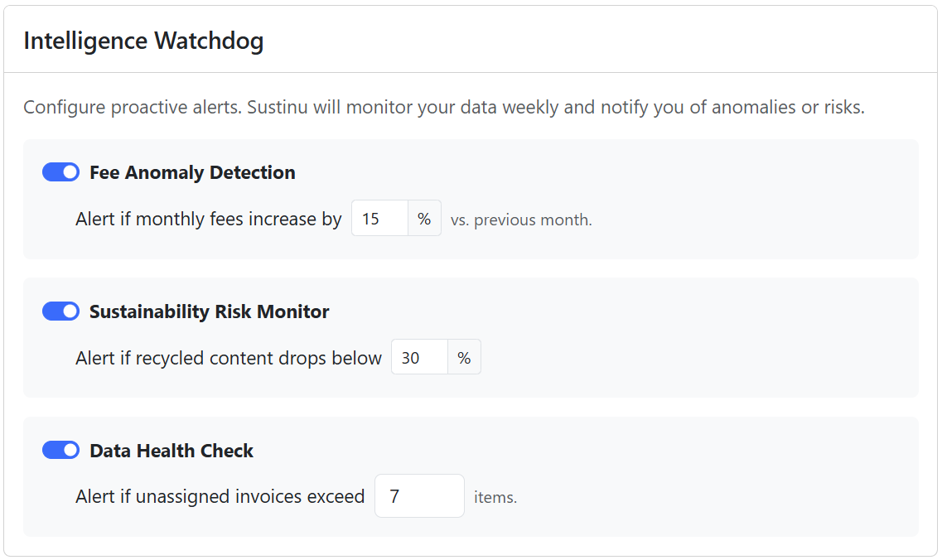Disable the Fee Anomaly Detection switch
The image size is (942, 560).
[x=59, y=172]
